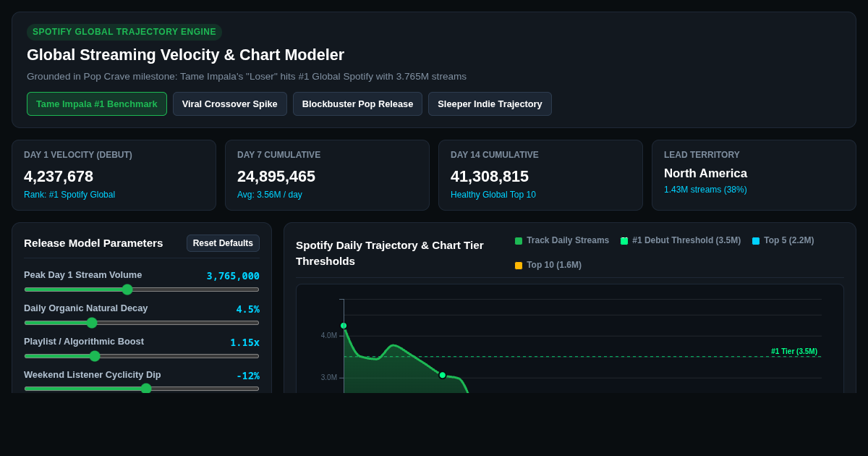Click the Rank: #1 Spotify Global text
The height and width of the screenshot is (456, 868).
coord(69,195)
